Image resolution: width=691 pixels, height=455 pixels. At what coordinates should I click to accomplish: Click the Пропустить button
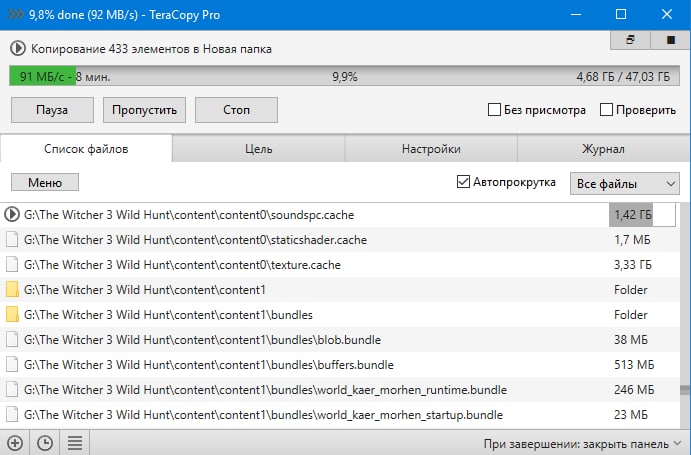point(144,110)
